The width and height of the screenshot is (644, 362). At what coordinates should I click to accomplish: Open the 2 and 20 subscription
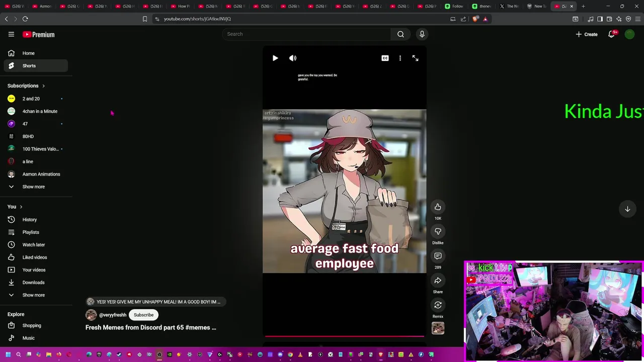tap(36, 99)
